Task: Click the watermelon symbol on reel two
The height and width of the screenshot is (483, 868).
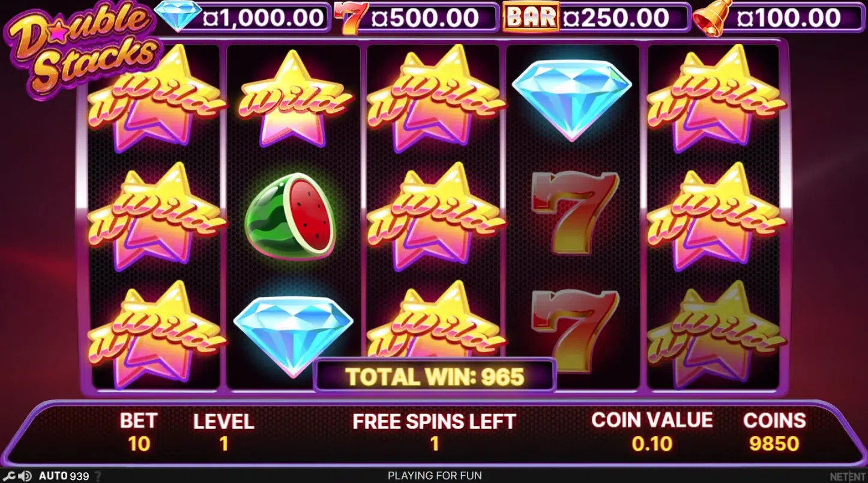Action: coord(291,214)
